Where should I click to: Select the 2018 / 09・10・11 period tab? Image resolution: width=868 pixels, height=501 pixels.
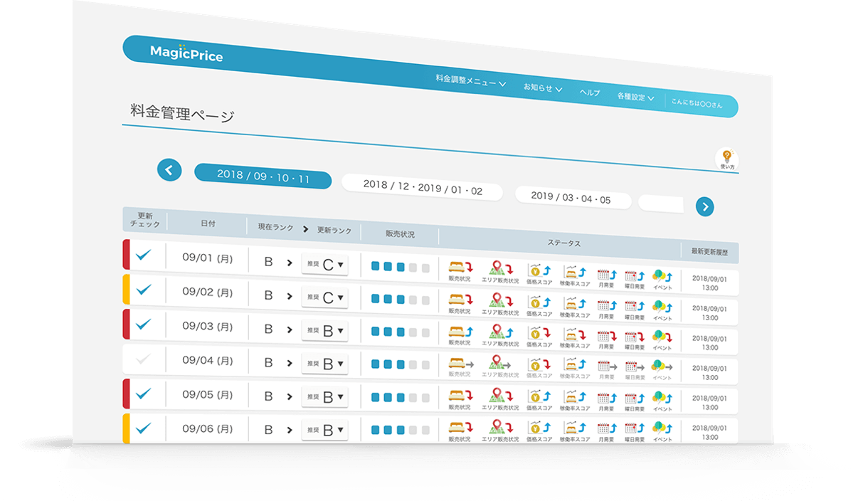tap(263, 176)
